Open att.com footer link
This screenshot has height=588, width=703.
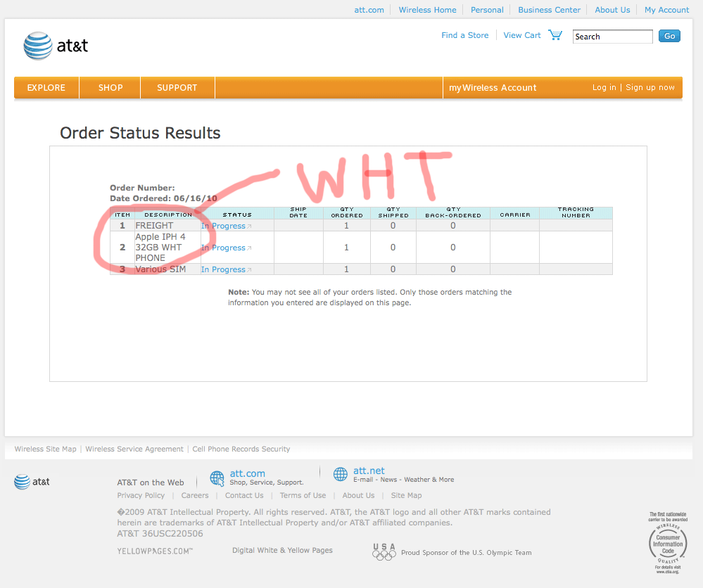(x=248, y=473)
